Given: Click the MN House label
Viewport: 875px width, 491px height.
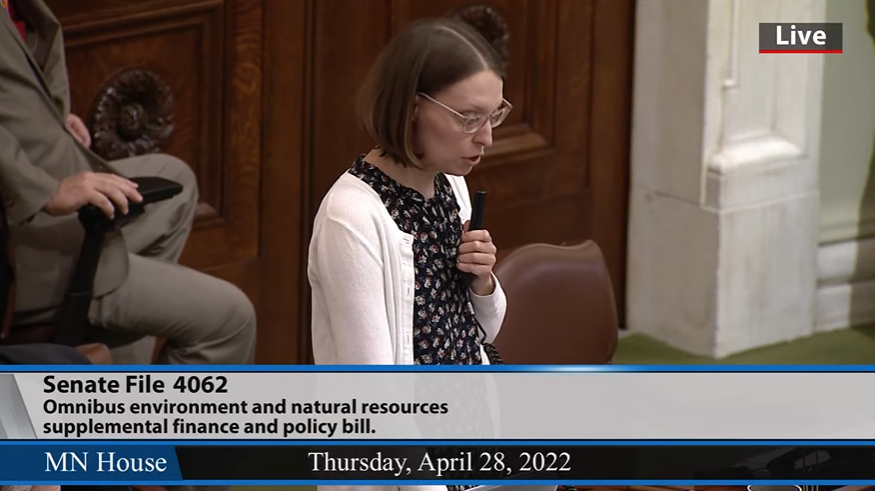Looking at the screenshot, I should click(x=105, y=462).
